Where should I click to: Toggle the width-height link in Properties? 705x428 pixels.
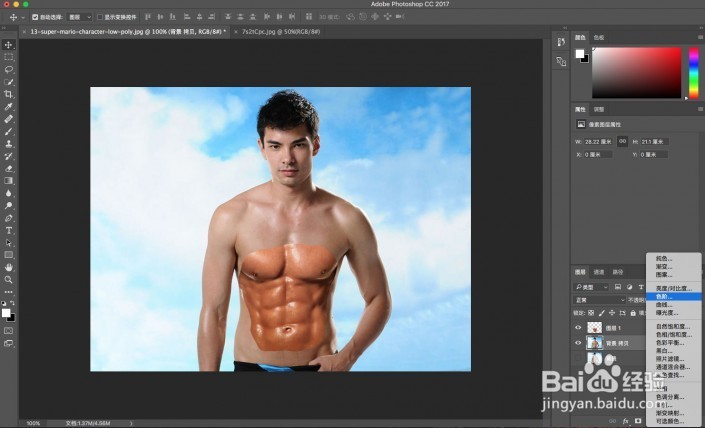pyautogui.click(x=622, y=141)
